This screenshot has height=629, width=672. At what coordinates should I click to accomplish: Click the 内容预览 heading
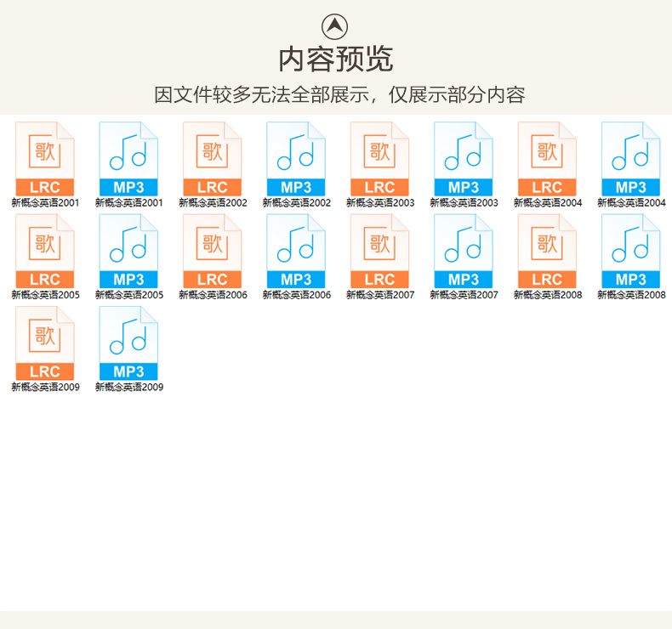pos(335,59)
